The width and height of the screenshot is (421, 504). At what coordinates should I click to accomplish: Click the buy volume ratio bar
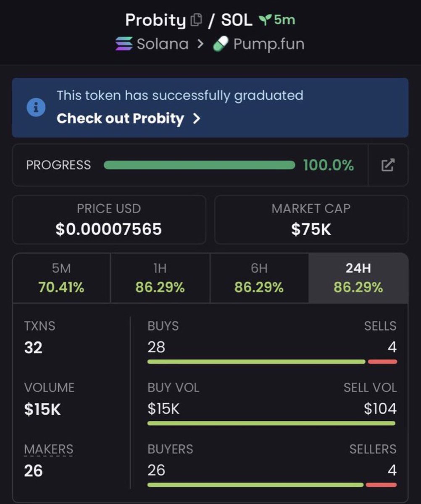(x=272, y=423)
